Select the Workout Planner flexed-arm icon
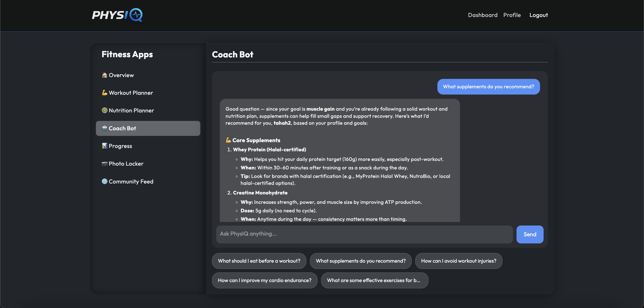Viewport: 644px width, 308px height. click(104, 93)
